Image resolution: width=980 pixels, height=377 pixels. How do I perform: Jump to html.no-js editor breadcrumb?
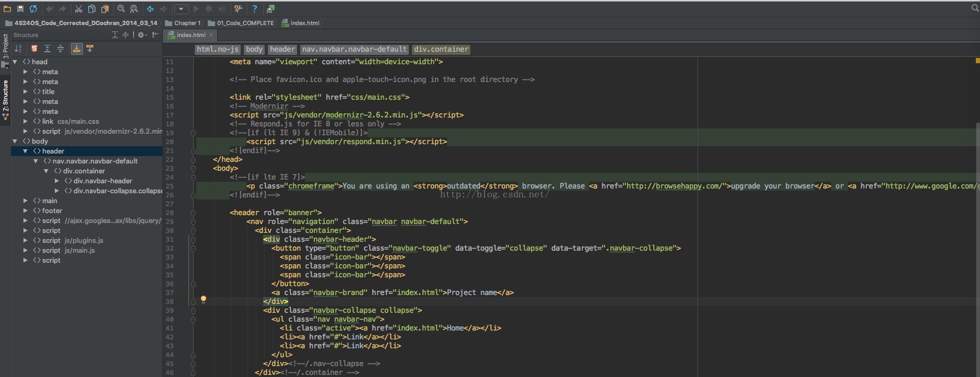(x=218, y=49)
